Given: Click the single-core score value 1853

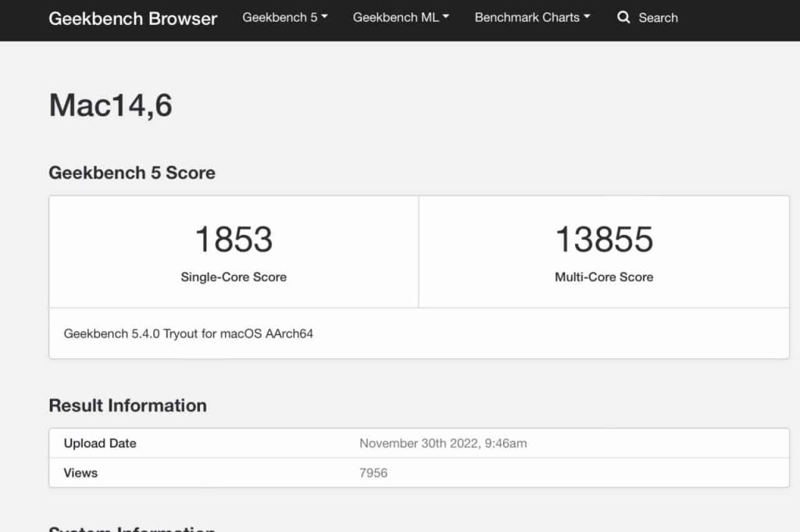Looking at the screenshot, I should (234, 239).
